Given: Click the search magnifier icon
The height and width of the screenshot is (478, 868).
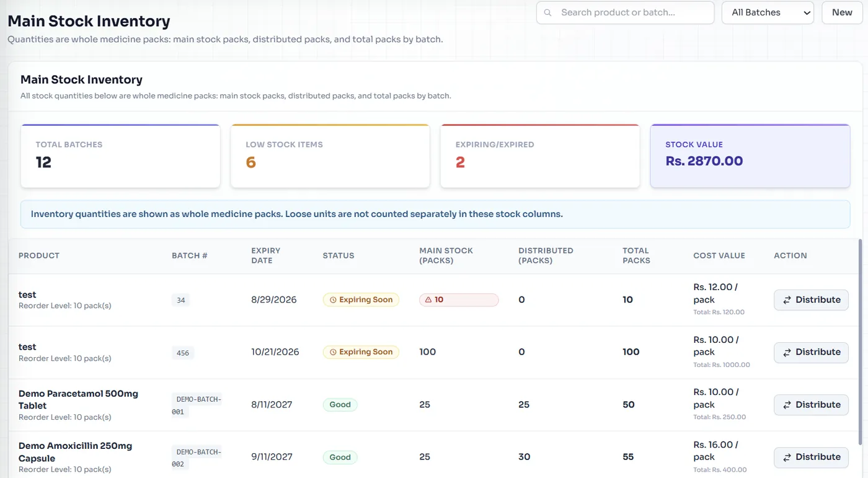Looking at the screenshot, I should coord(547,12).
